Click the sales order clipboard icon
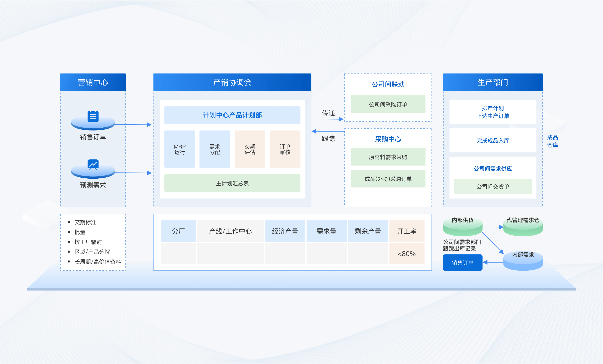The image size is (603, 364). [93, 116]
